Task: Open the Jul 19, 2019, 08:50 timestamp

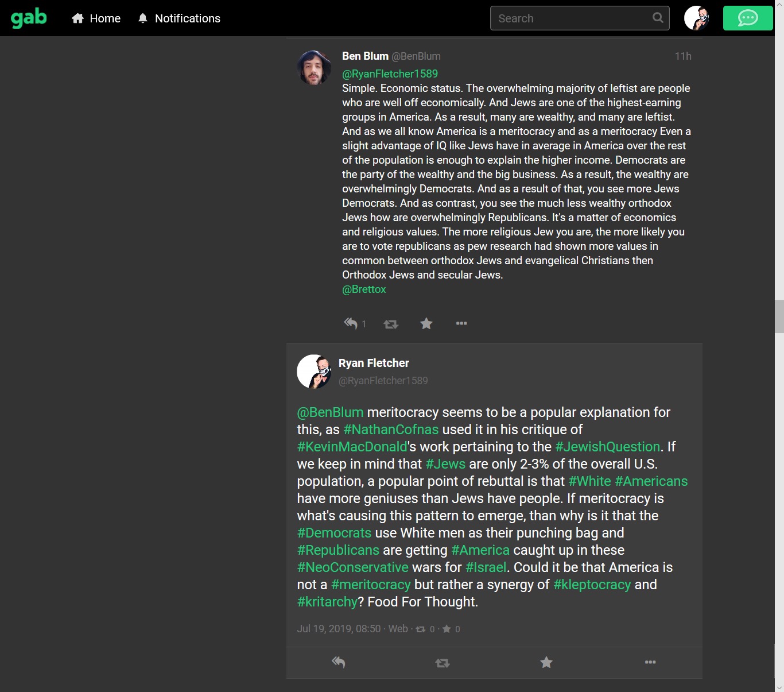Action: coord(339,629)
